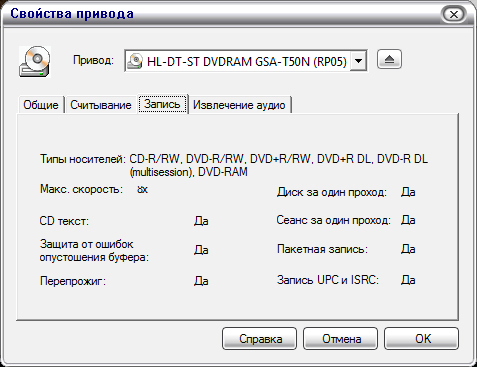
Task: Click the Свойства привода title bar
Action: point(220,14)
